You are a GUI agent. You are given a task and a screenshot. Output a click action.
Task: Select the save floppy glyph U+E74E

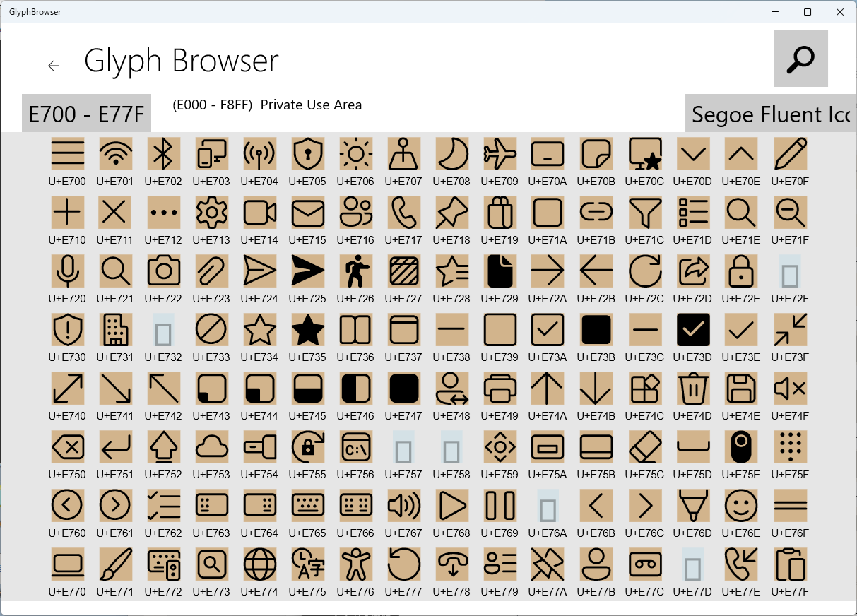[740, 389]
